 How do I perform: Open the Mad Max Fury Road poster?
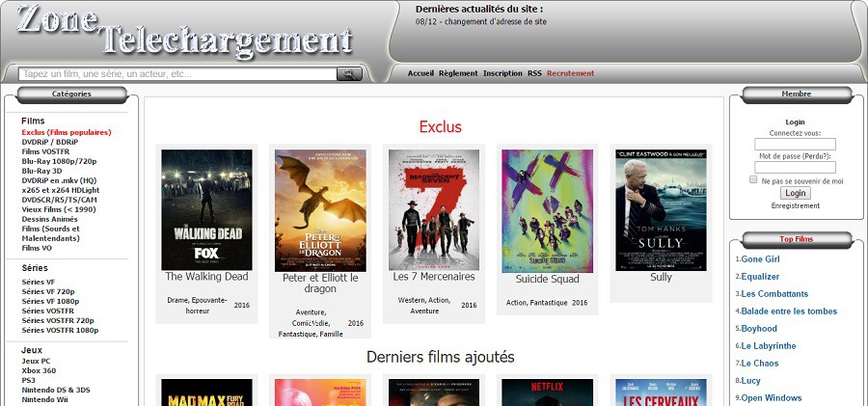click(x=206, y=392)
